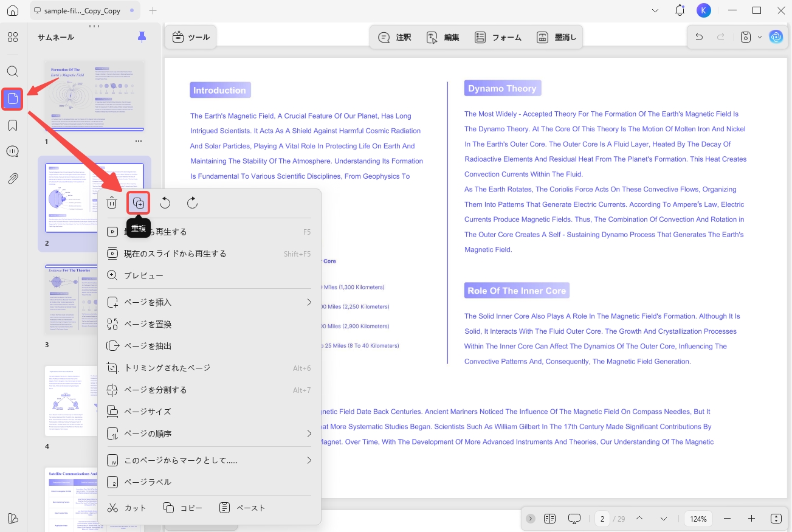The image size is (792, 532).
Task: Rotate page clockwise
Action: pyautogui.click(x=192, y=203)
